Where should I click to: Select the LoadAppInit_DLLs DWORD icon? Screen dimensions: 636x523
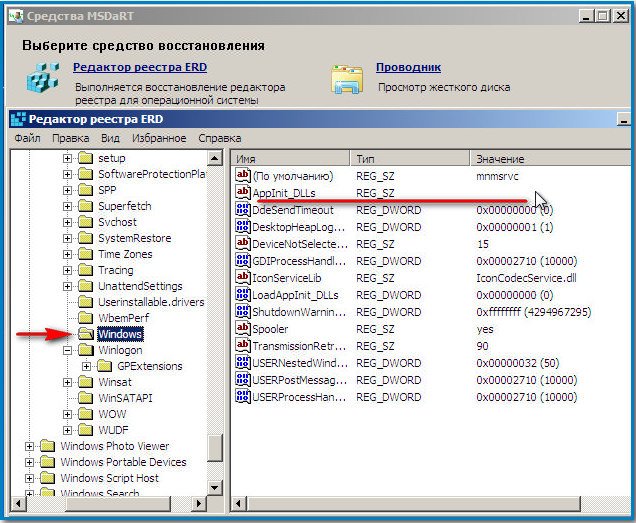[x=242, y=294]
